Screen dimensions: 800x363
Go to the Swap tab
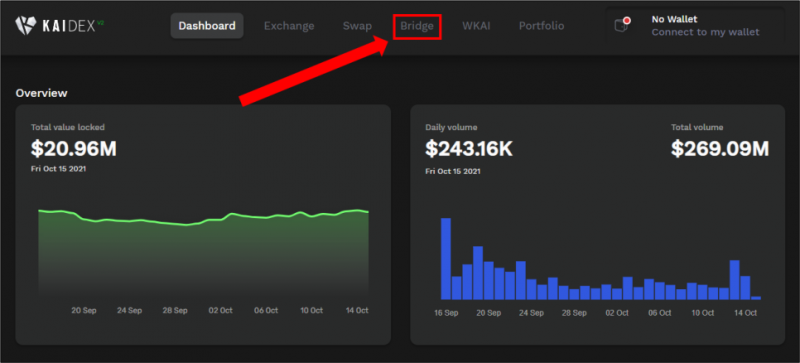tap(357, 26)
